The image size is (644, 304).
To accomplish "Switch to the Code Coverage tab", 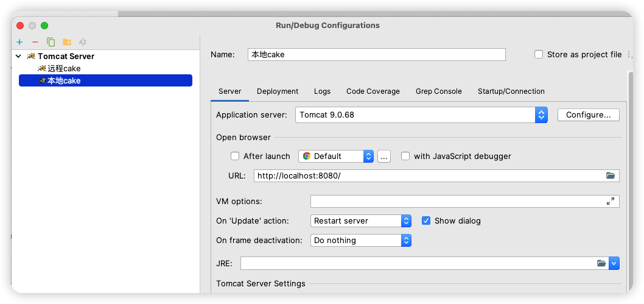I will [373, 91].
